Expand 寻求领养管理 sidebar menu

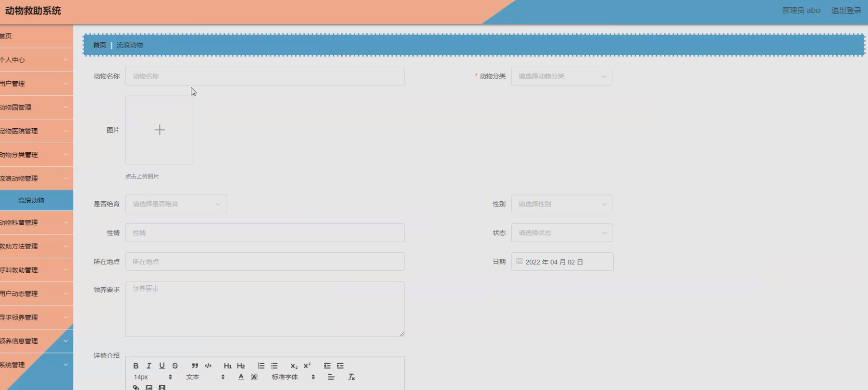point(37,317)
